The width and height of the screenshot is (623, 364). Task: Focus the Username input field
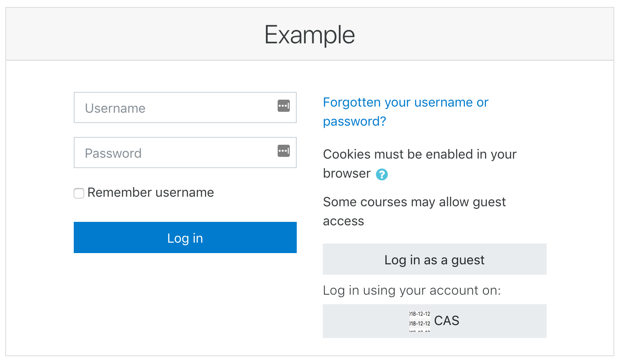tap(185, 107)
